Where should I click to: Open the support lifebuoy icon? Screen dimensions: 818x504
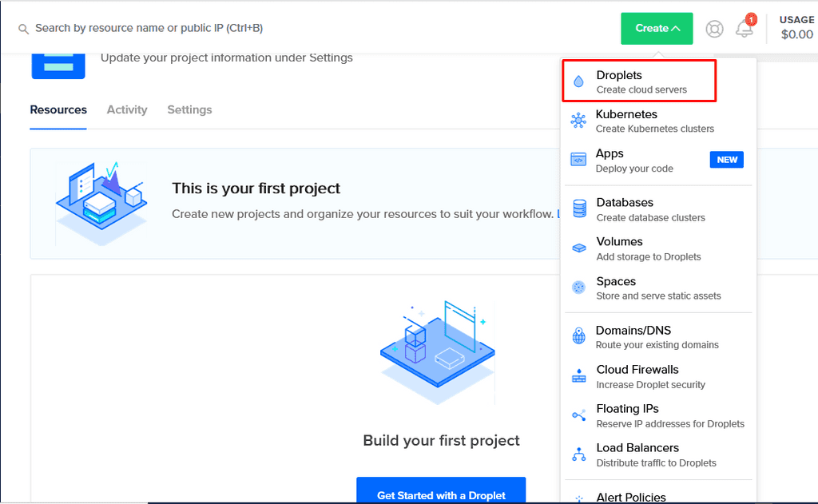click(x=714, y=29)
